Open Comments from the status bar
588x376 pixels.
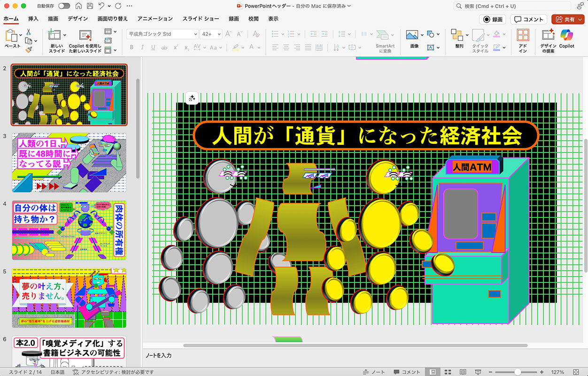point(406,372)
